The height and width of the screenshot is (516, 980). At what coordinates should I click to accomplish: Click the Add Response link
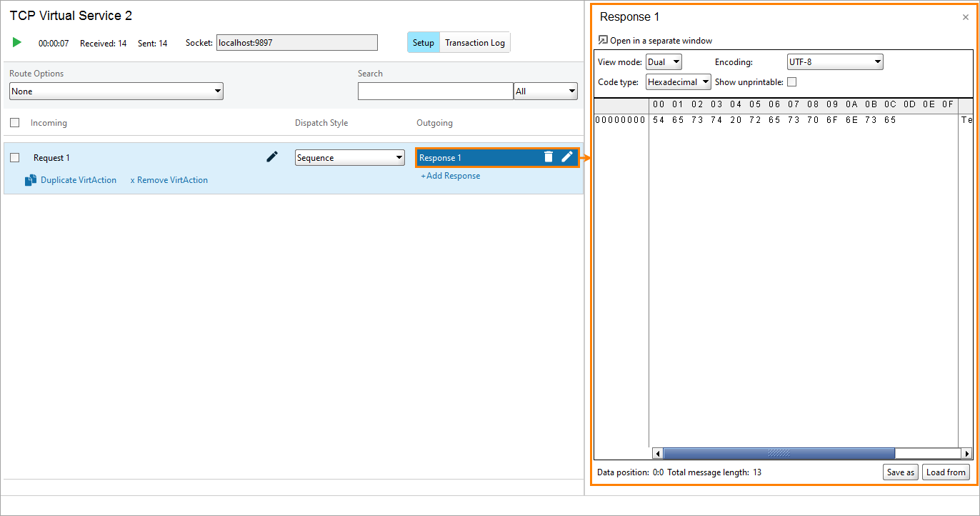tap(450, 175)
